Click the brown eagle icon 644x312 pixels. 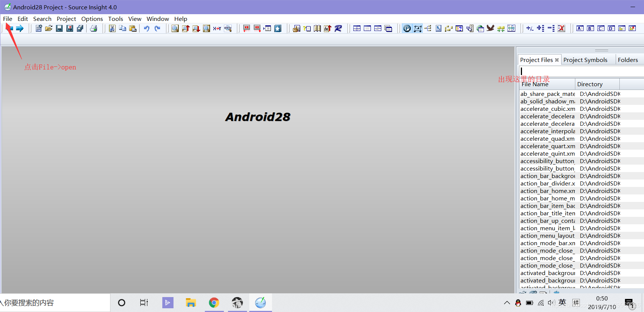tap(491, 28)
